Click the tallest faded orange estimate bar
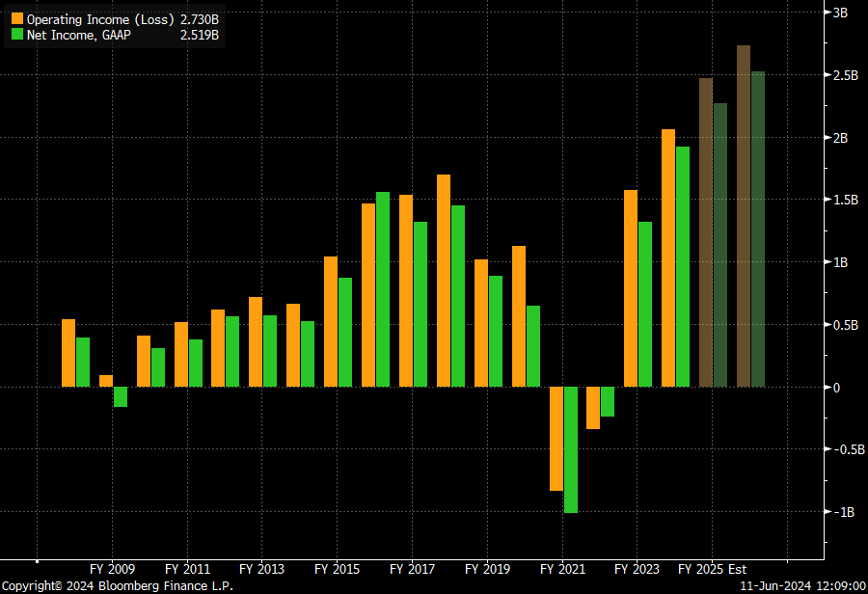 point(744,216)
